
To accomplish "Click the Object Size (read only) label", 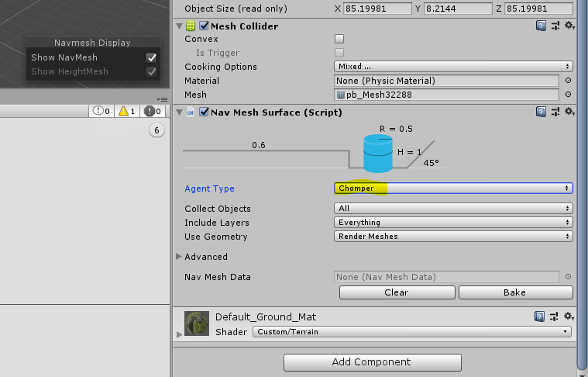I will click(x=236, y=9).
